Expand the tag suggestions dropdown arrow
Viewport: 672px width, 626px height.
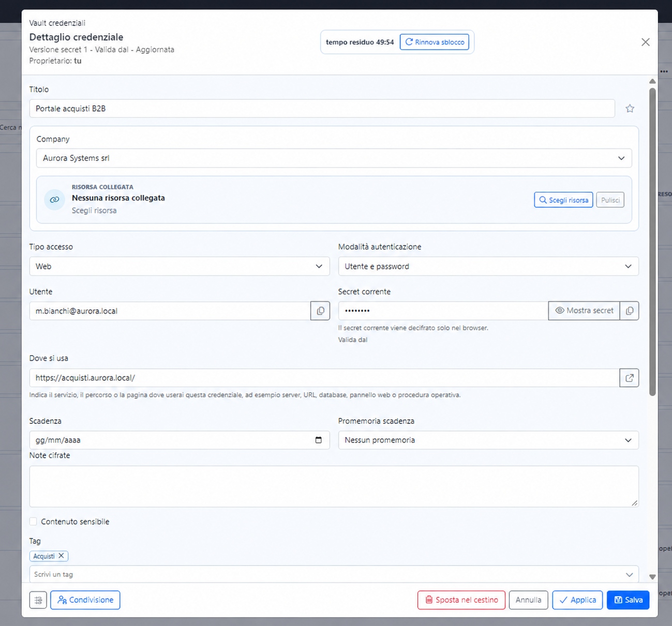point(629,574)
